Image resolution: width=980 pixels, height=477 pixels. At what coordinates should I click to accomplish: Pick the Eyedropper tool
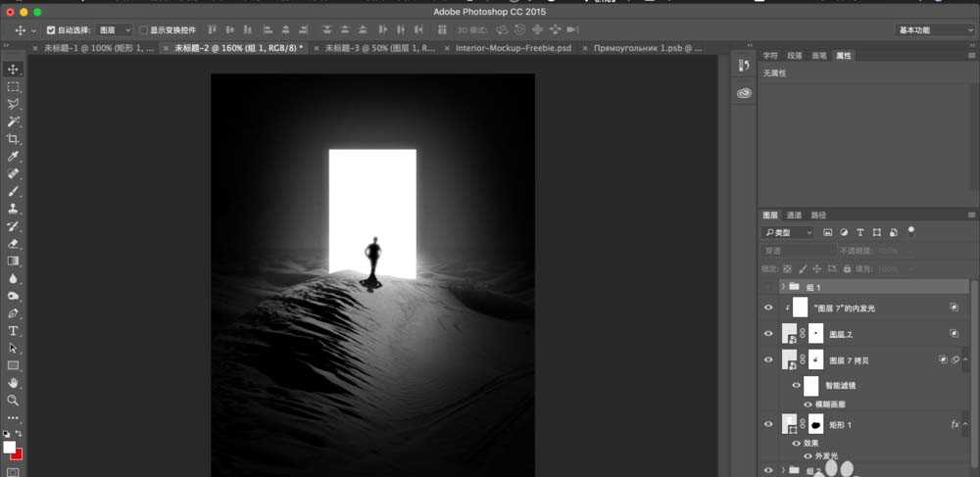[14, 157]
